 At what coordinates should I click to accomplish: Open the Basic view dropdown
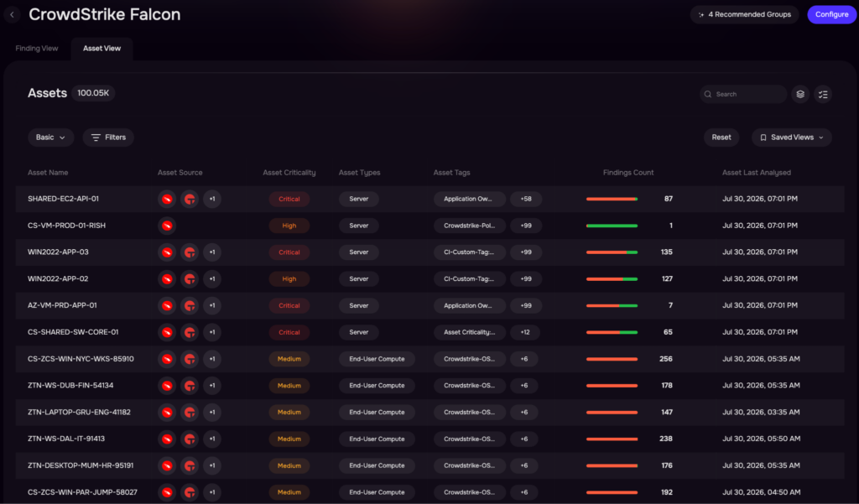point(51,138)
